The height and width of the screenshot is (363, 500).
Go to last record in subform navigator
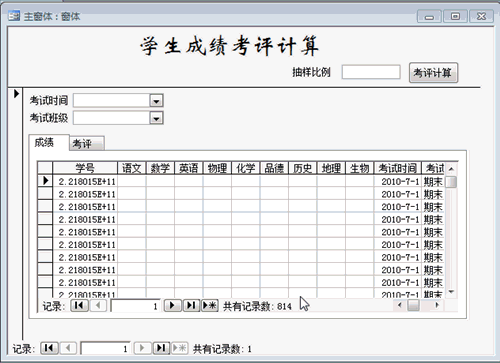pyautogui.click(x=191, y=305)
